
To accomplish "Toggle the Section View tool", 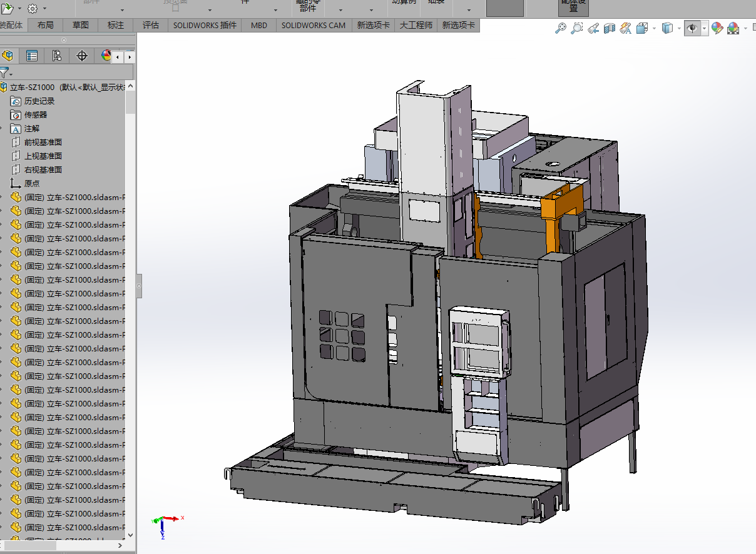I will [610, 28].
